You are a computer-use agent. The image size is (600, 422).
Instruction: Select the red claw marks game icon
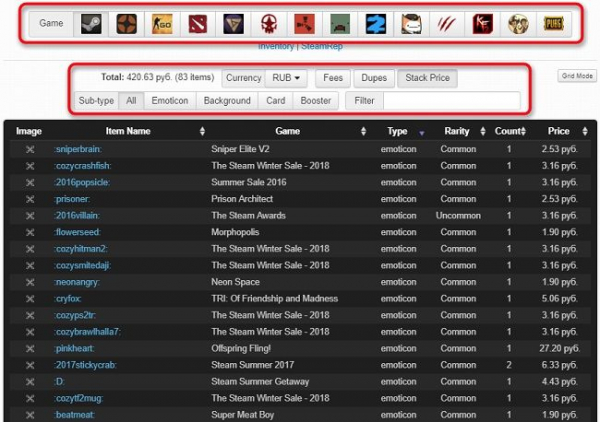[447, 24]
